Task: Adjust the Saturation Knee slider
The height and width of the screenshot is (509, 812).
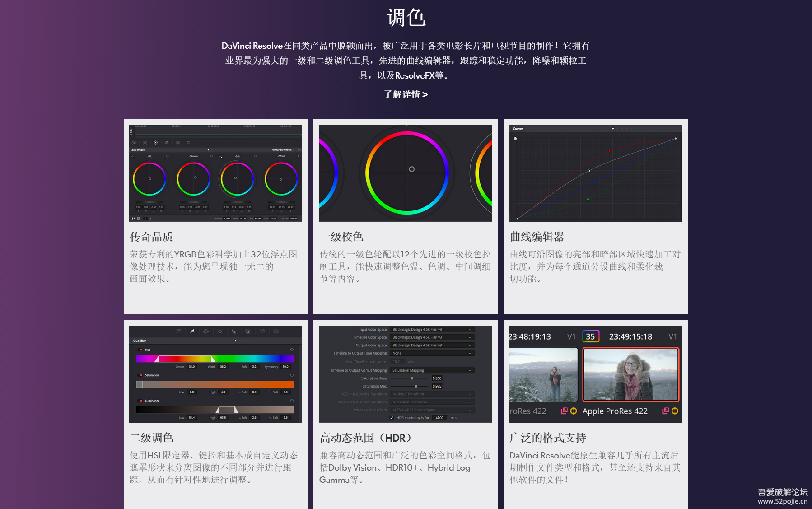Action: (x=412, y=378)
